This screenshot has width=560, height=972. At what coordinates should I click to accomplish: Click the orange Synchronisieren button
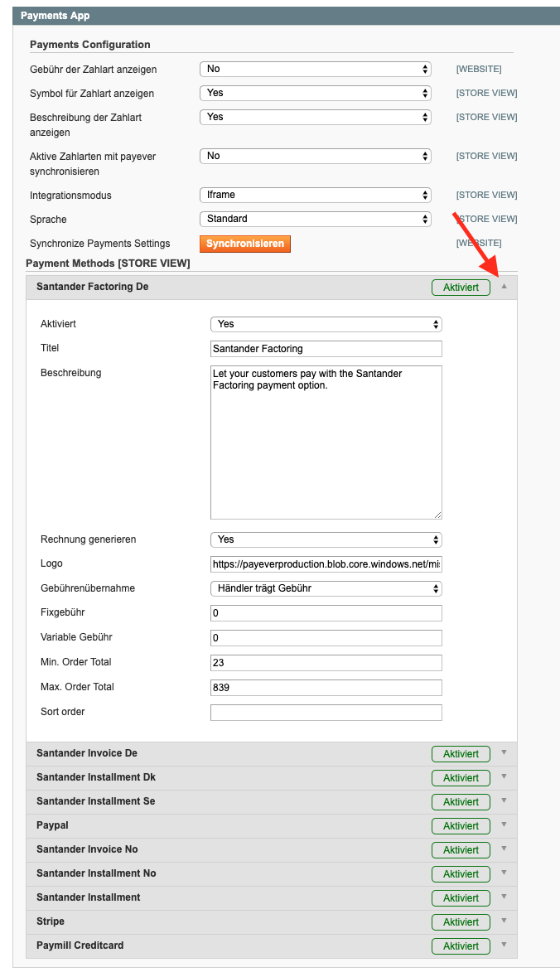pos(244,244)
